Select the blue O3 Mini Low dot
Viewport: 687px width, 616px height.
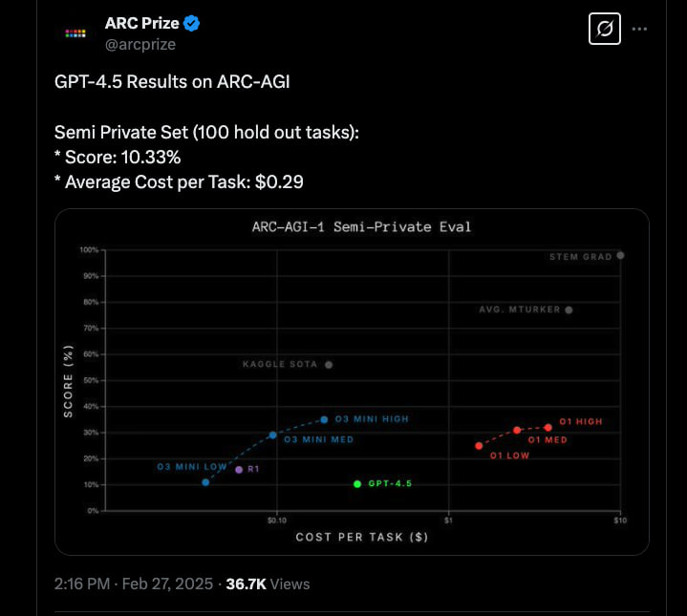click(x=205, y=482)
